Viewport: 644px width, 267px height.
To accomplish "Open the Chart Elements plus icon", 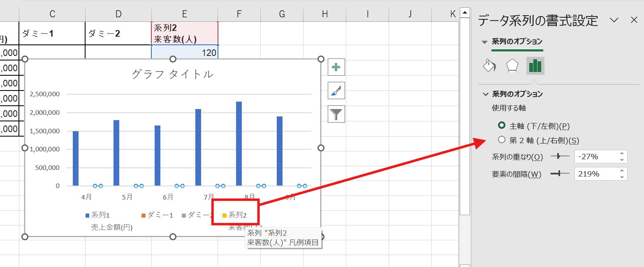I will click(x=336, y=67).
